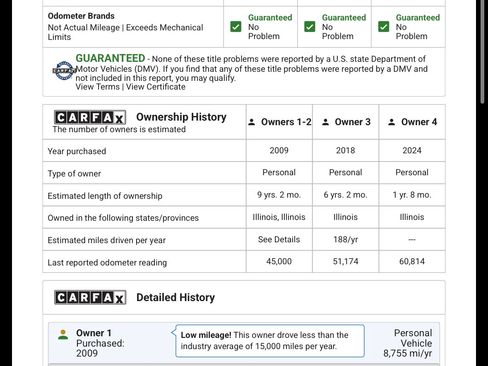Open See Details for estimated miles driven
The height and width of the screenshot is (366, 488).
279,240
